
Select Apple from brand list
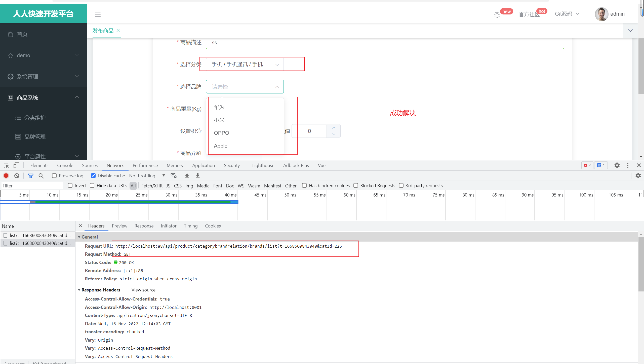(x=221, y=146)
